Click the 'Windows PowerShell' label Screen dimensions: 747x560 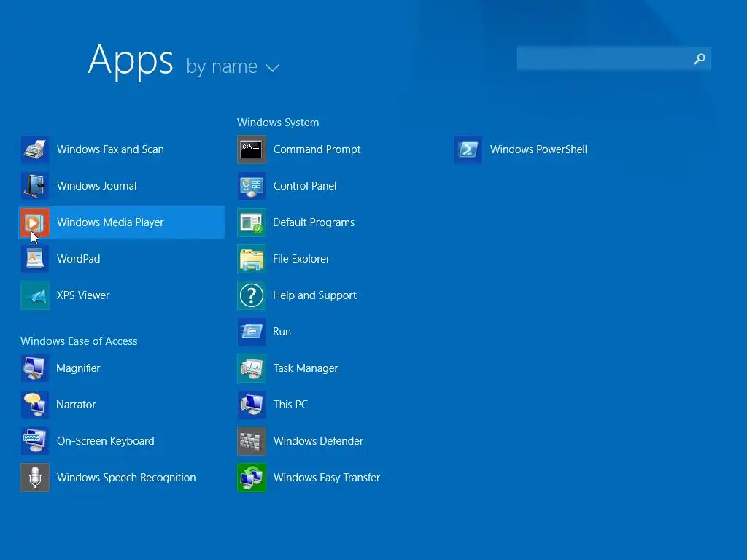pos(538,149)
